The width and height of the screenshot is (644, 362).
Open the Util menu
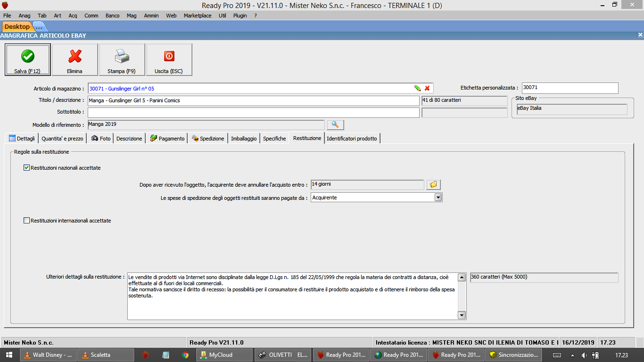coord(223,16)
